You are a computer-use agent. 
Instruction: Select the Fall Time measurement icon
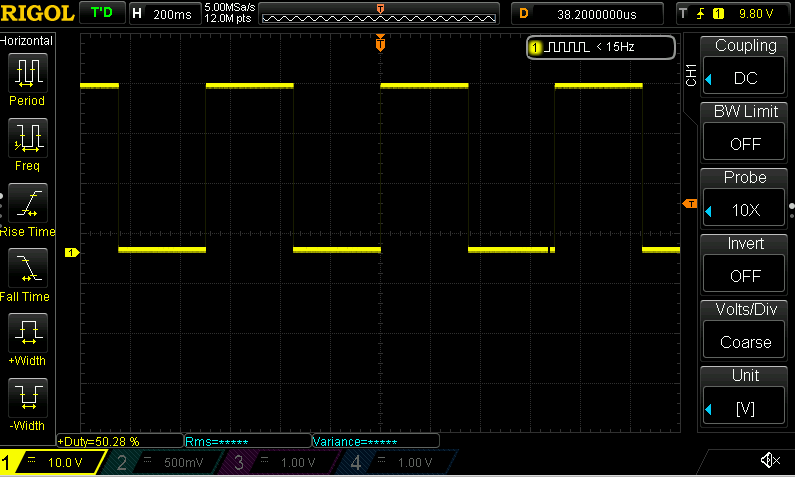pos(28,268)
